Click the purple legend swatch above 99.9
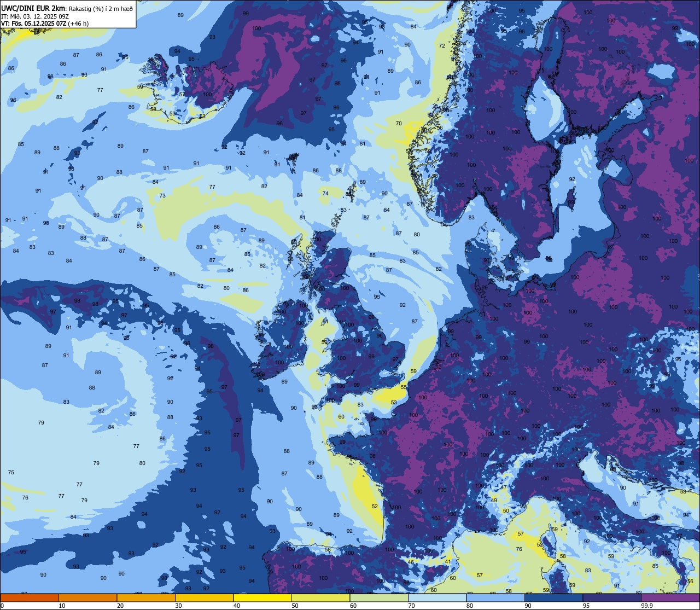Screen dimensions: 700x610 (670, 597)
